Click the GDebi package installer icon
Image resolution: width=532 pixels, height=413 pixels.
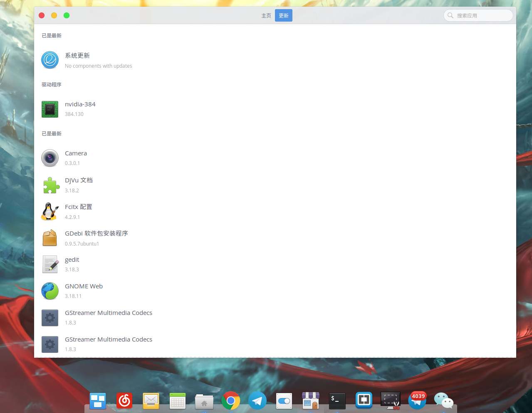tap(50, 238)
